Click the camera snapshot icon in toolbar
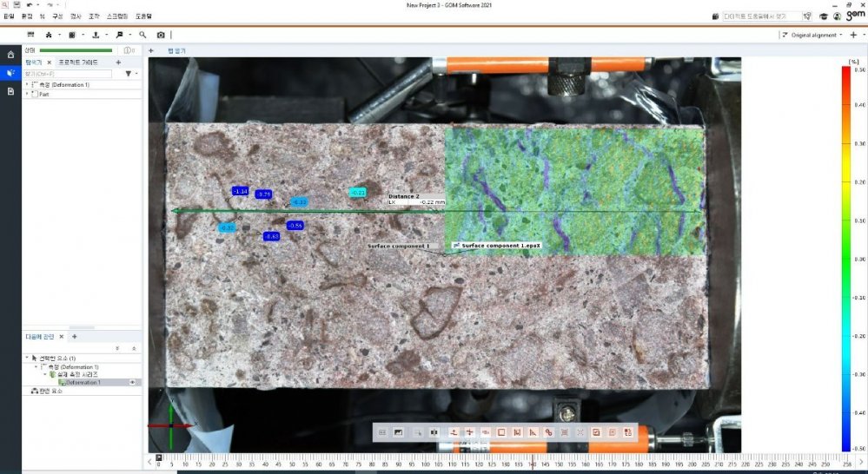Screen dimensions: 868x474 (x=161, y=35)
